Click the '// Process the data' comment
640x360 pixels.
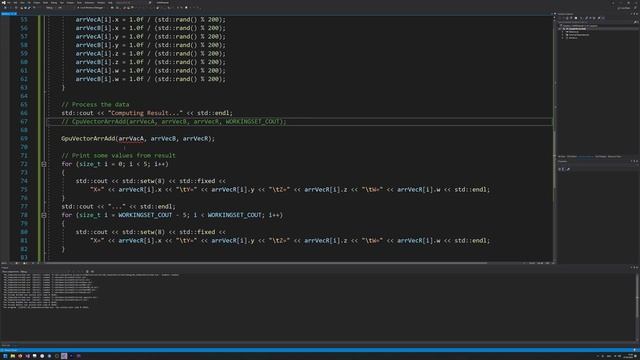click(95, 104)
